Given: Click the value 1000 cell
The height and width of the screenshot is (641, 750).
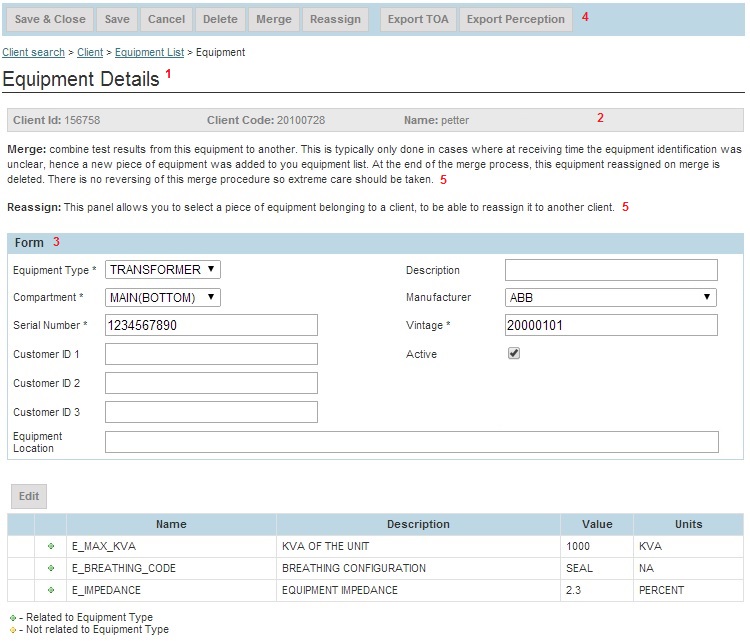Looking at the screenshot, I should coord(597,546).
